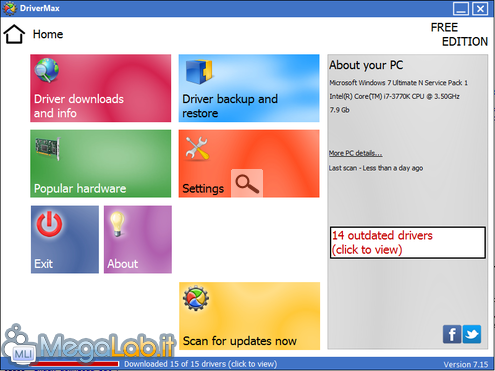The width and height of the screenshot is (495, 371).
Task: Open the More PC details link
Action: click(355, 153)
